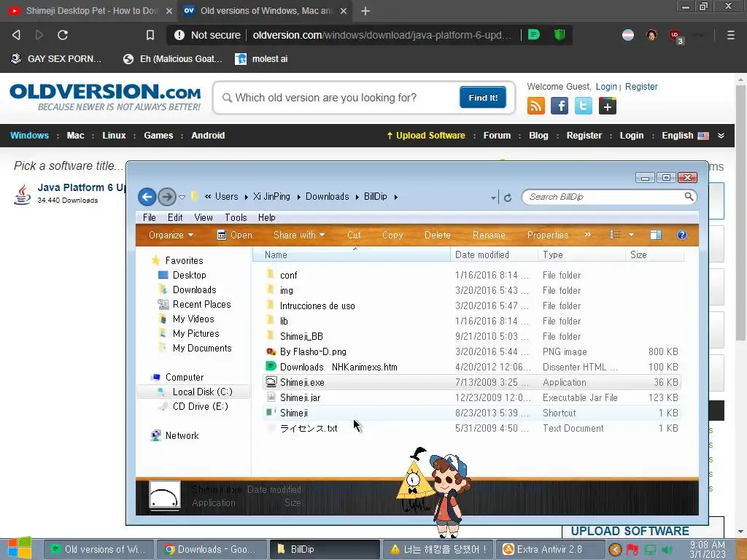Image resolution: width=747 pixels, height=560 pixels.
Task: Select Network in navigation pane
Action: (x=182, y=436)
